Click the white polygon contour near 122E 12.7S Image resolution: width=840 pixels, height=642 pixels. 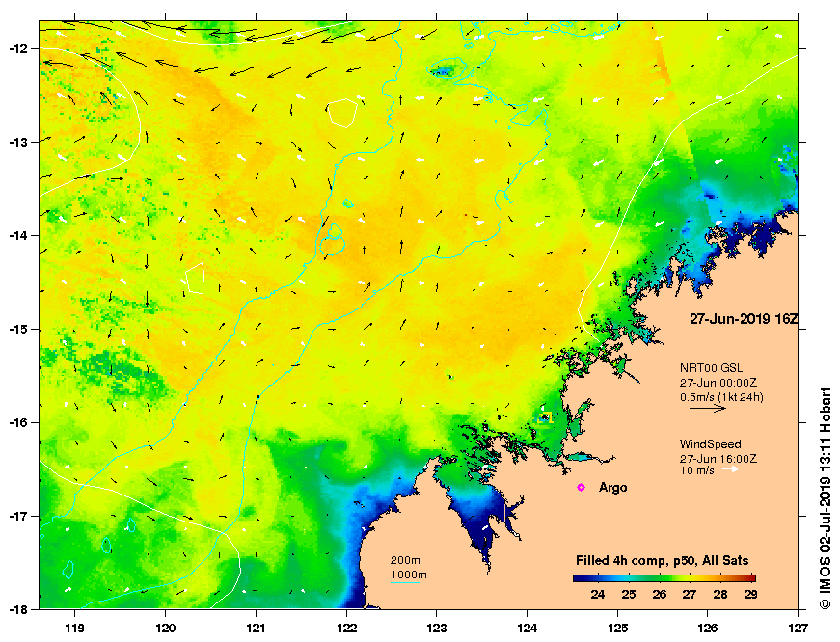341,113
